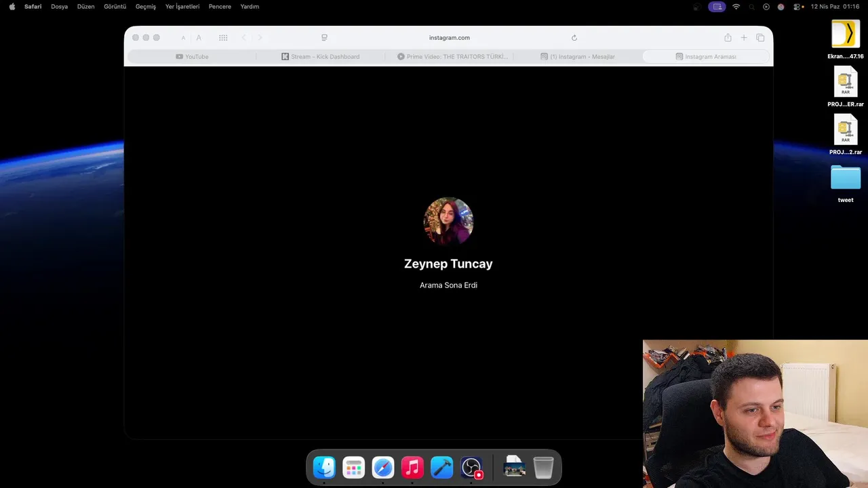Viewport: 868px width, 488px height.
Task: Decrease text size with small A
Action: (183, 38)
